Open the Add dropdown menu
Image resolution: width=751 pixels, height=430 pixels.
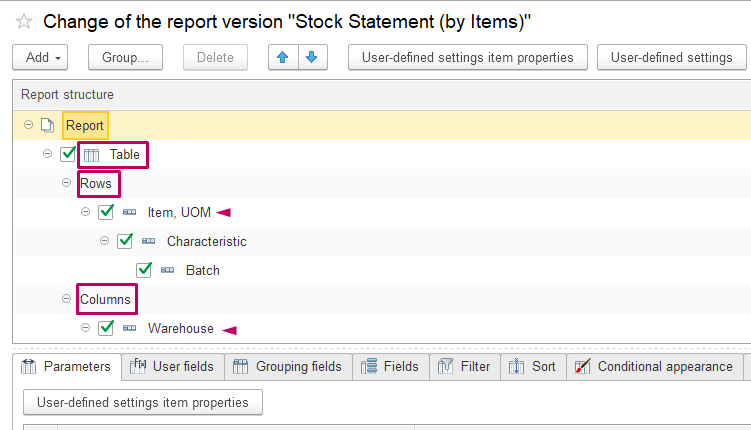coord(40,57)
